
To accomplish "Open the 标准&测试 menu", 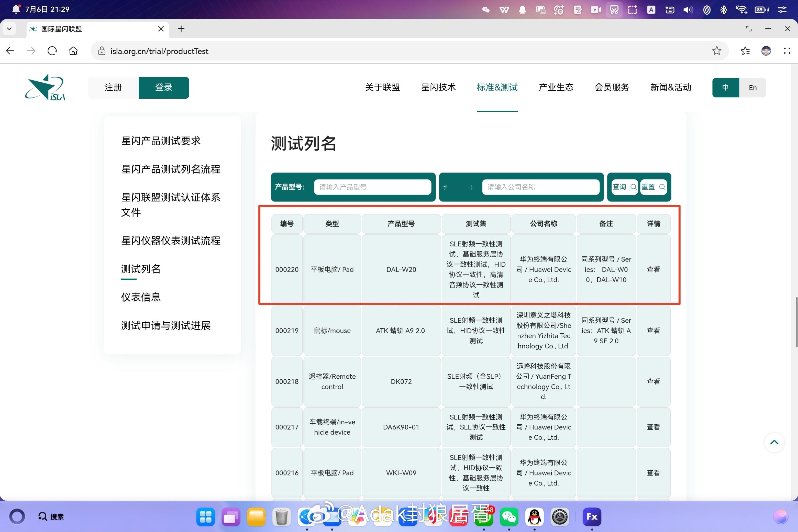I will (x=497, y=87).
